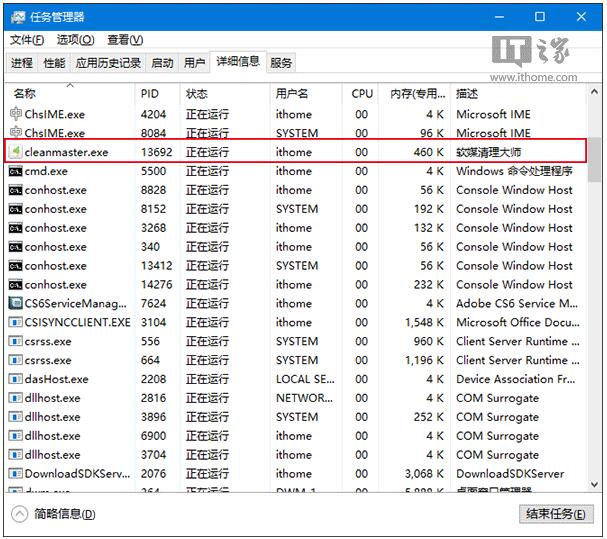Switch to the 服务 tab
This screenshot has width=607, height=539.
click(x=282, y=63)
